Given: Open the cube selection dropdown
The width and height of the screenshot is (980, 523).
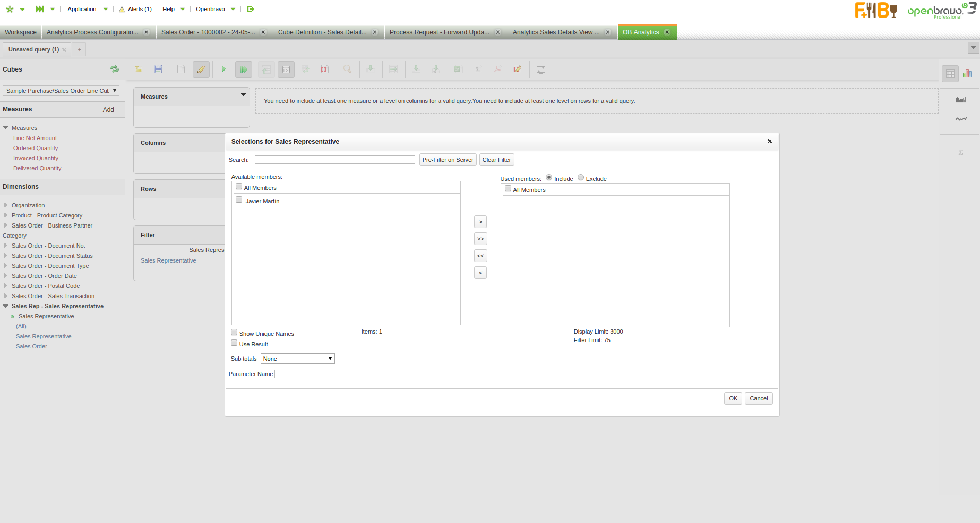Looking at the screenshot, I should click(x=61, y=91).
